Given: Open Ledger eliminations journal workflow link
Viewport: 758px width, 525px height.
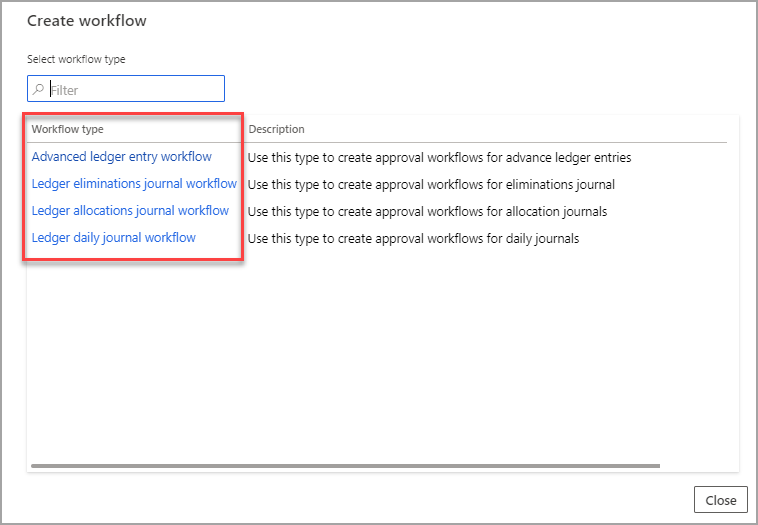Looking at the screenshot, I should (134, 184).
